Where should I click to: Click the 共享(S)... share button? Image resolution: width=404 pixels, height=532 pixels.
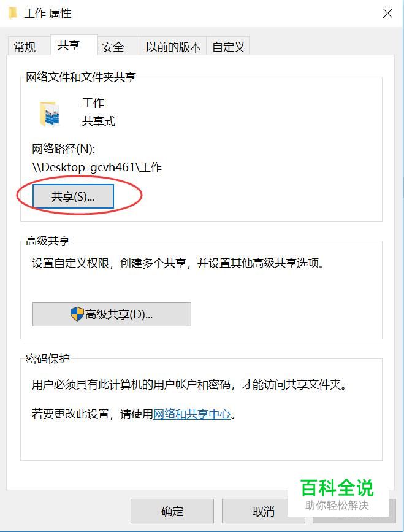pos(73,196)
